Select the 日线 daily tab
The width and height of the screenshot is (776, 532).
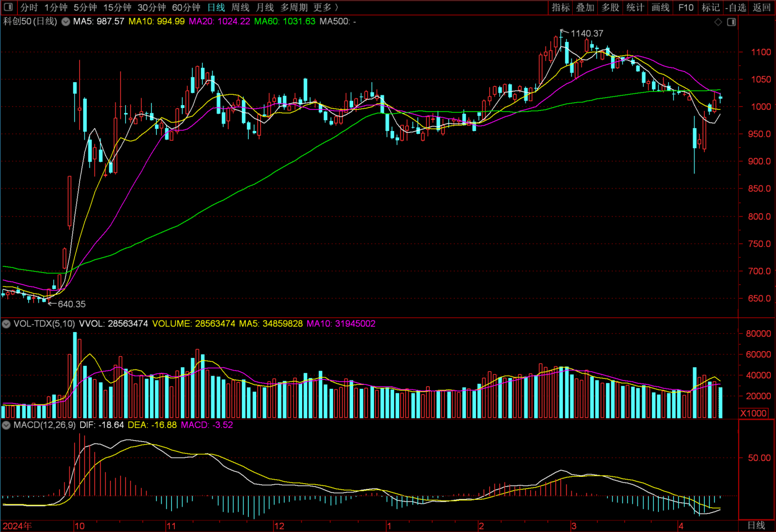click(216, 7)
